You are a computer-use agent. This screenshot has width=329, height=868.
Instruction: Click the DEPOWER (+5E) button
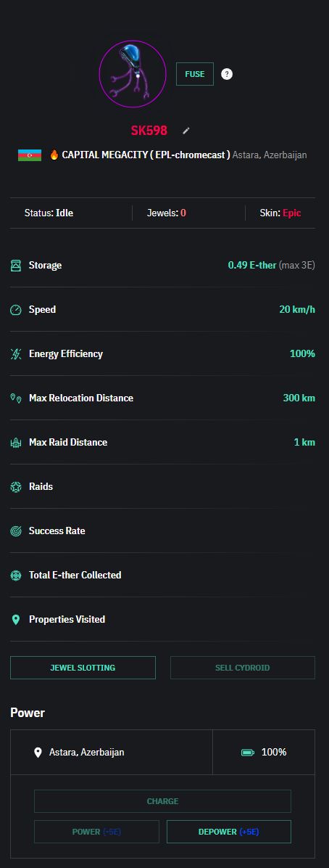229,832
